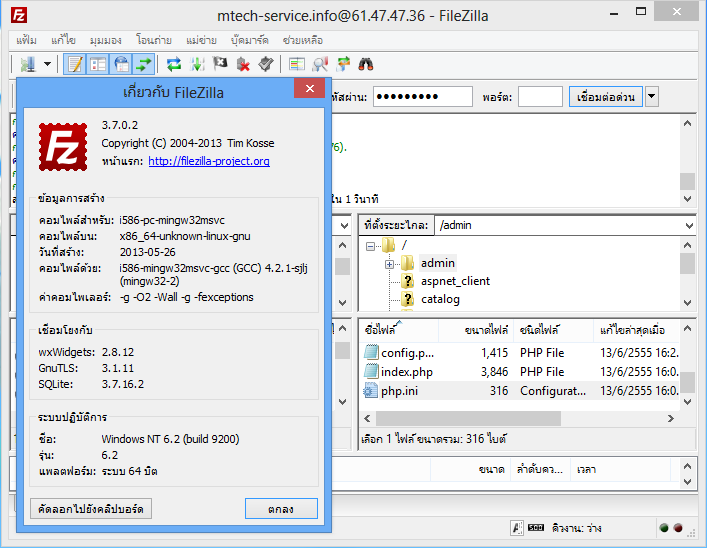707x548 pixels.
Task: Sort by ขนาดไฟล์ column header
Action: [x=476, y=330]
